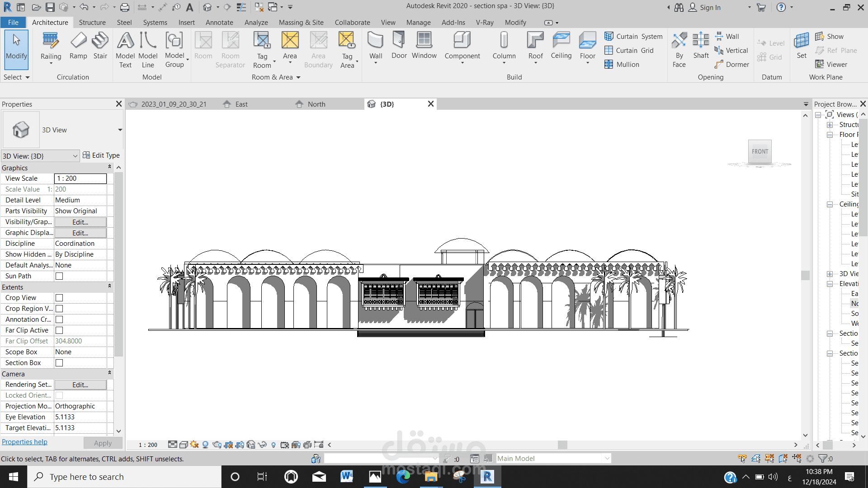
Task: Toggle the Crop View checkbox
Action: click(x=59, y=298)
